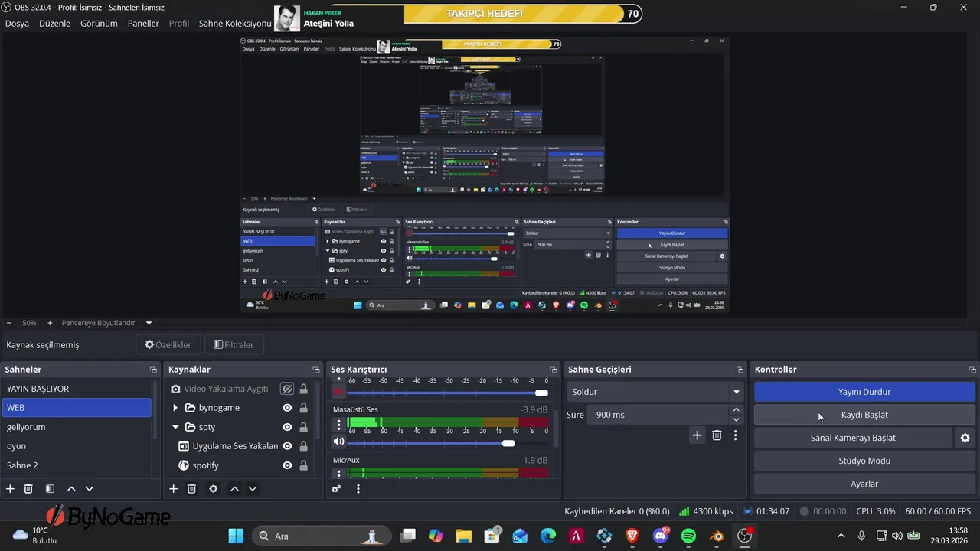Click Sanal Kamerayı Başlat button
Image resolution: width=980 pixels, height=551 pixels.
[853, 438]
